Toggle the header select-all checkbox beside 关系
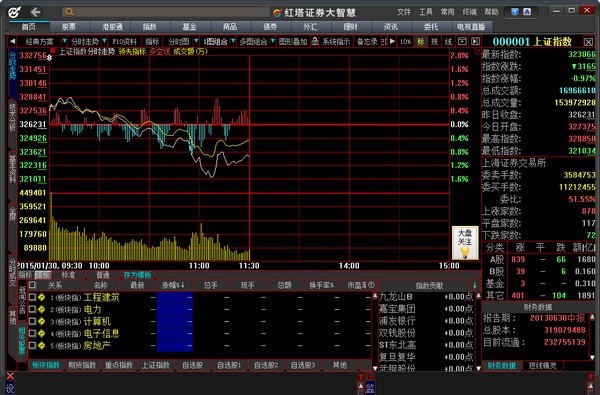Screen dimensions: 600x395 click(33, 285)
